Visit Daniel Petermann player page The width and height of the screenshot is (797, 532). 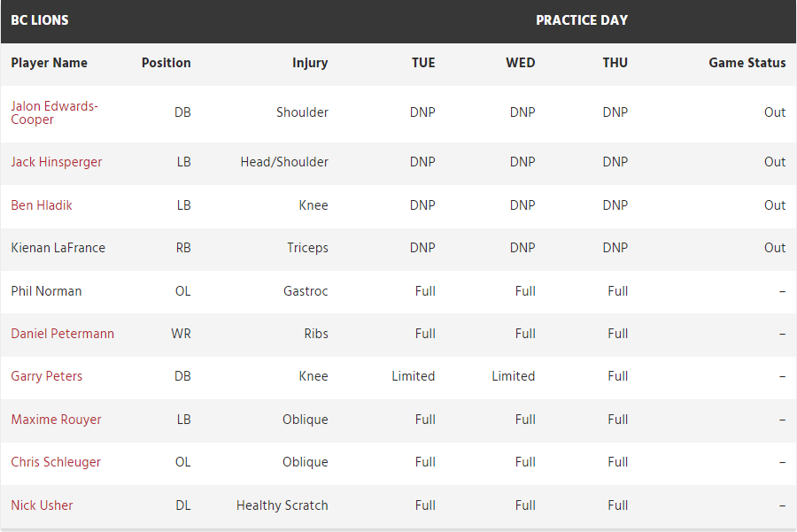pyautogui.click(x=62, y=334)
